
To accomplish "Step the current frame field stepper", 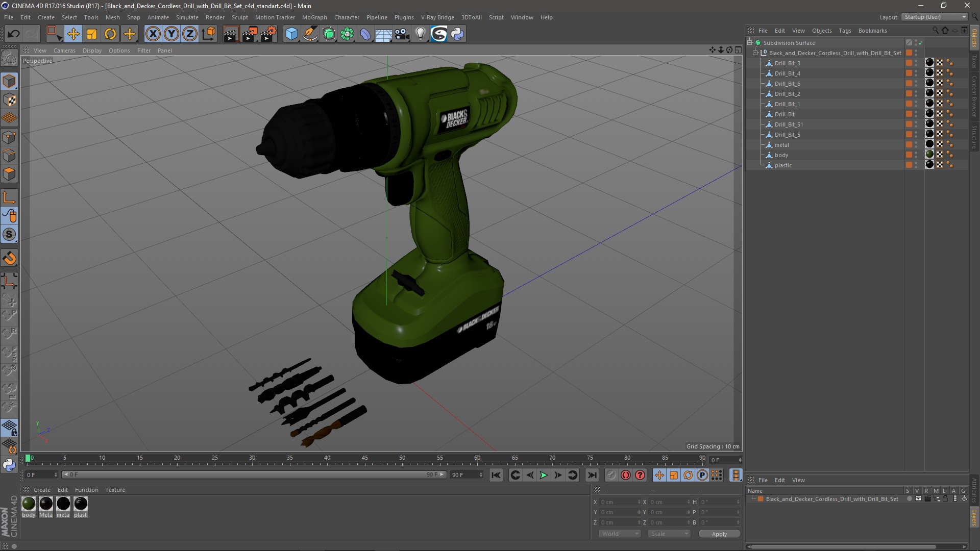I will [740, 460].
